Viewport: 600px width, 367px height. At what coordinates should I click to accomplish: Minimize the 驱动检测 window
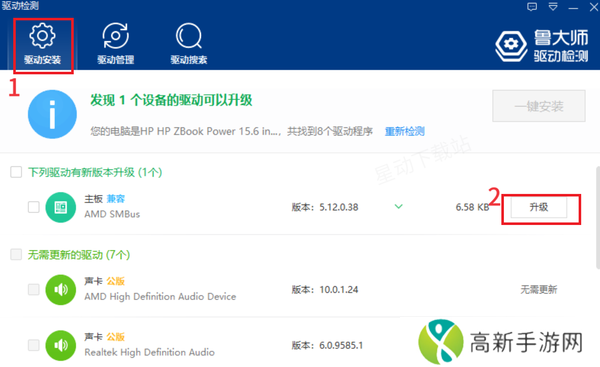[573, 8]
